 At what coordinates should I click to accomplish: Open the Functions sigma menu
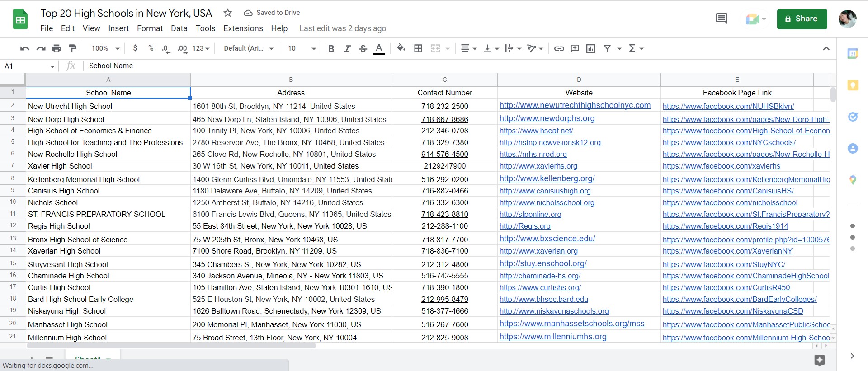click(x=636, y=48)
